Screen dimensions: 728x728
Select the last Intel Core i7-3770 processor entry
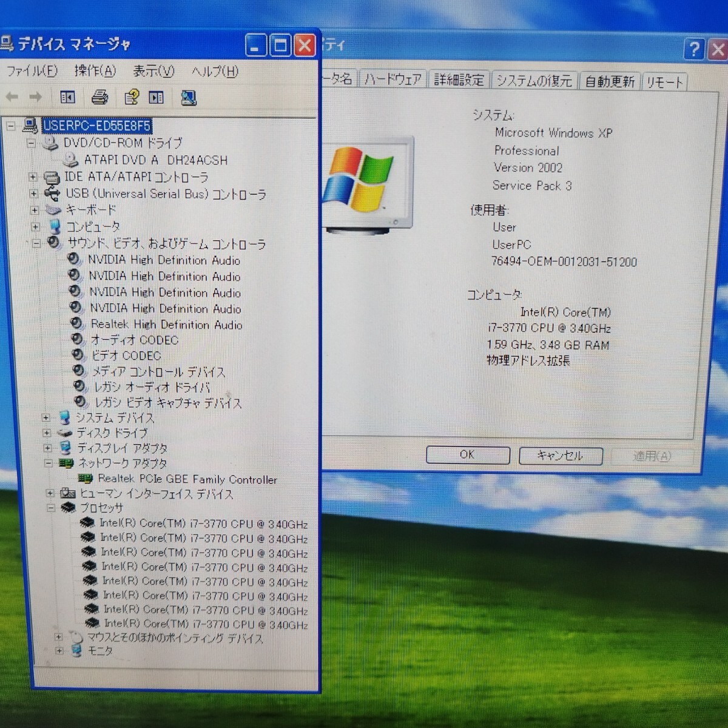pyautogui.click(x=206, y=624)
